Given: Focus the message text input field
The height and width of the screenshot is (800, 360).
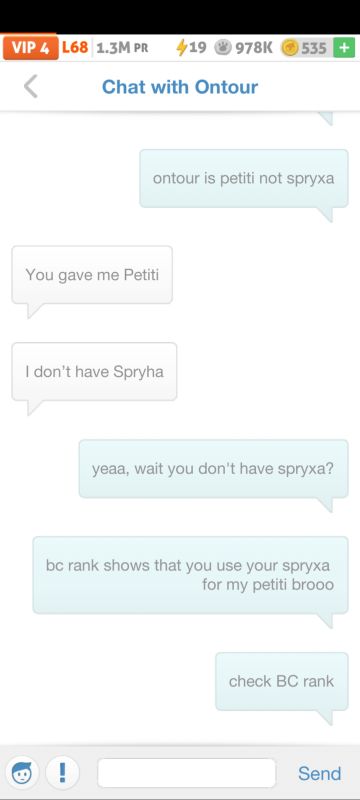Looking at the screenshot, I should coord(187,773).
